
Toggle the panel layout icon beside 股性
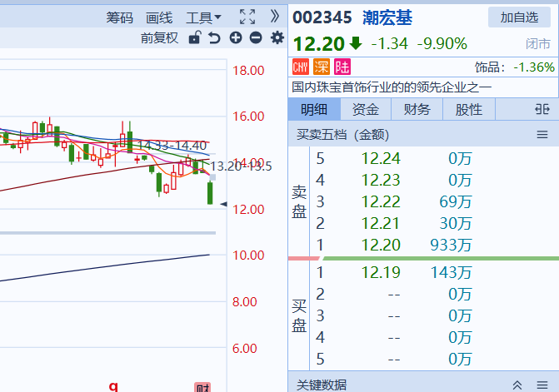[x=542, y=109]
